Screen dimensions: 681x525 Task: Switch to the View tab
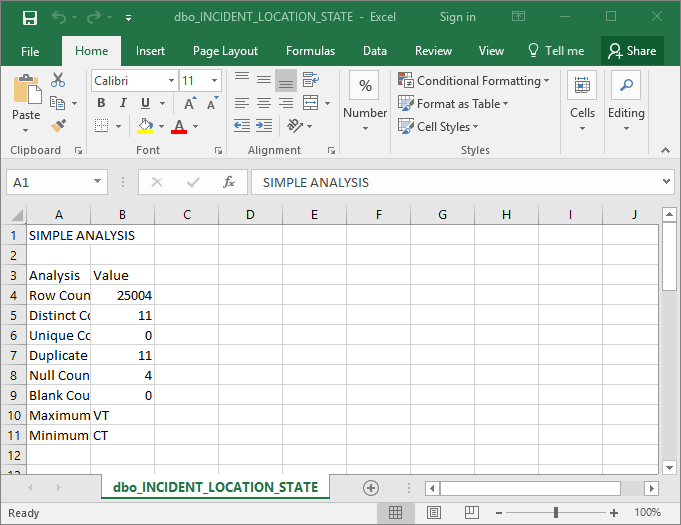point(491,51)
